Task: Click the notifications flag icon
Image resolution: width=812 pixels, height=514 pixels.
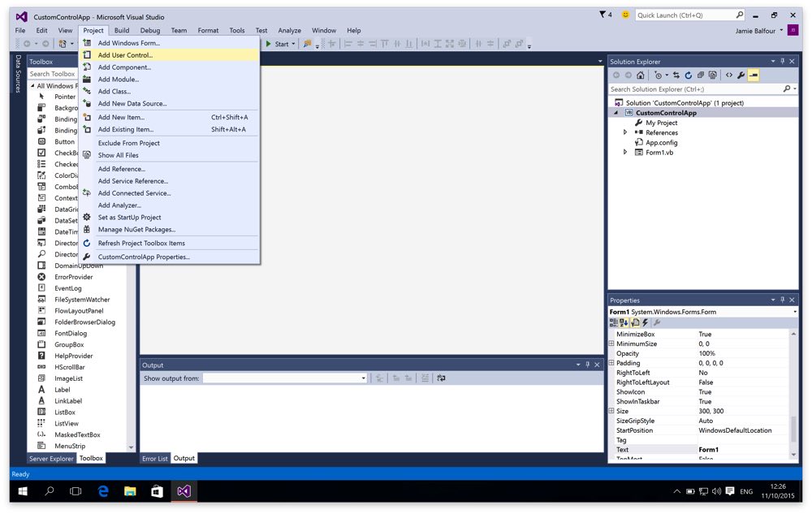Action: (x=603, y=15)
